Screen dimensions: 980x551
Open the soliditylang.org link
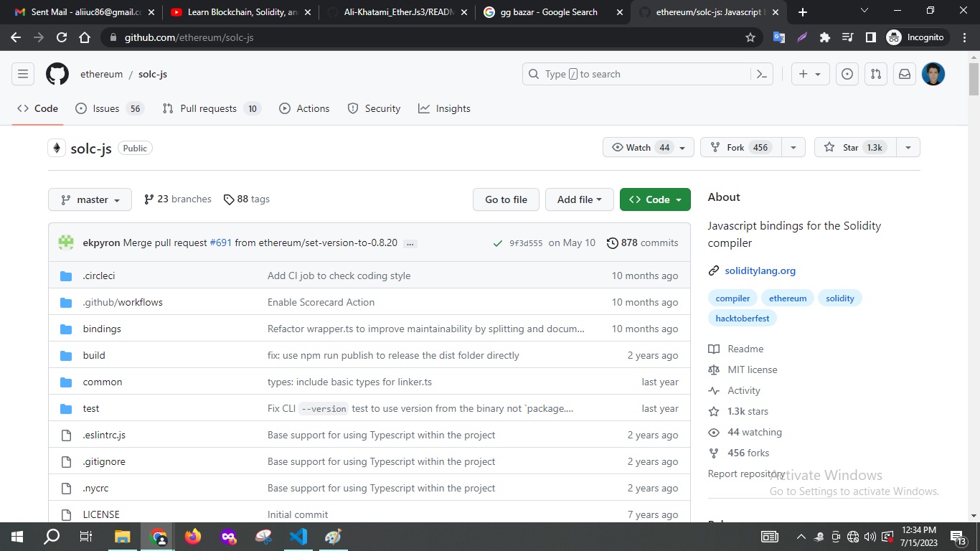coord(760,270)
